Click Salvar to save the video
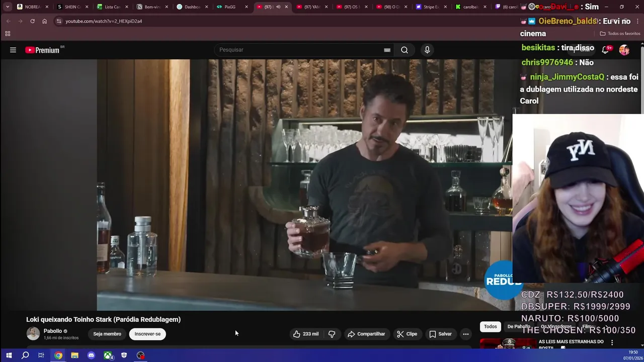This screenshot has height=362, width=644. click(440, 334)
